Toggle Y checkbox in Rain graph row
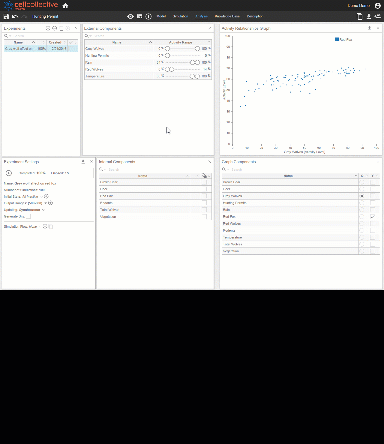Image resolution: width=384 pixels, height=444 pixels. (x=373, y=210)
